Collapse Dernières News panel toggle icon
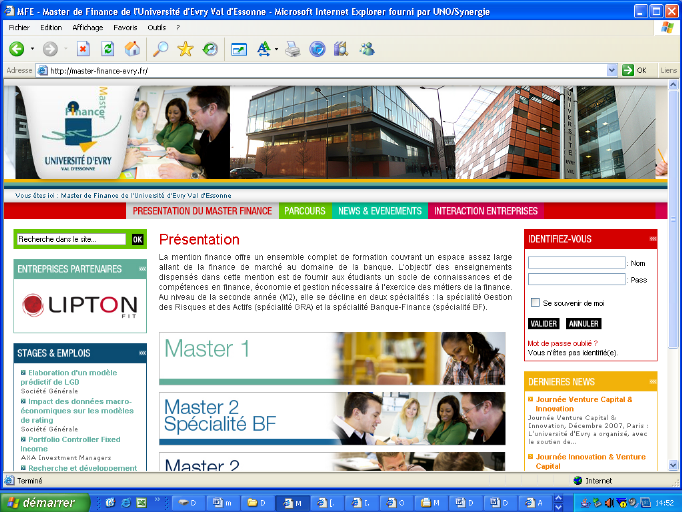The image size is (682, 512). coord(653,381)
